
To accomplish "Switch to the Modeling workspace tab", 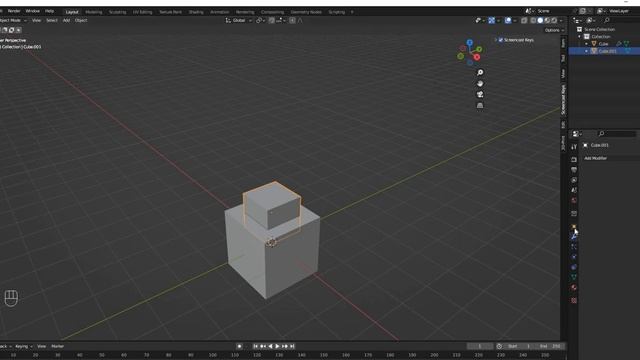I will click(94, 12).
